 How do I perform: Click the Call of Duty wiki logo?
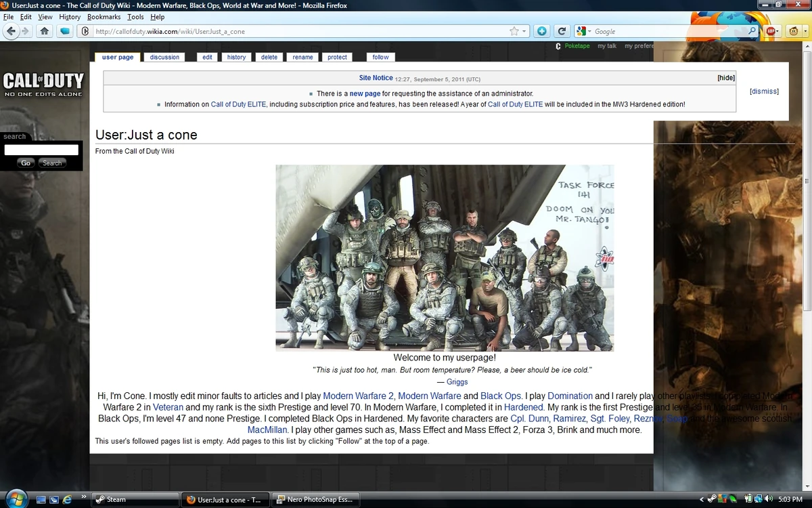point(43,84)
